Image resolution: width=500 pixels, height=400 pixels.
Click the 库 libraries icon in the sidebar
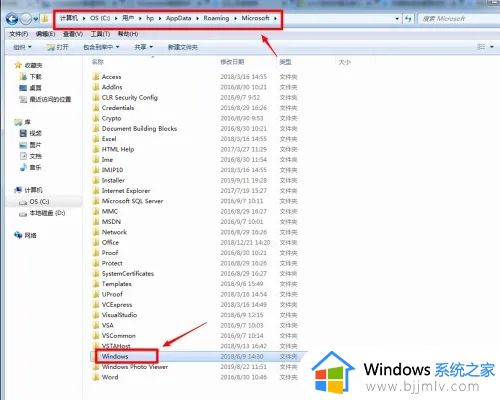18,122
